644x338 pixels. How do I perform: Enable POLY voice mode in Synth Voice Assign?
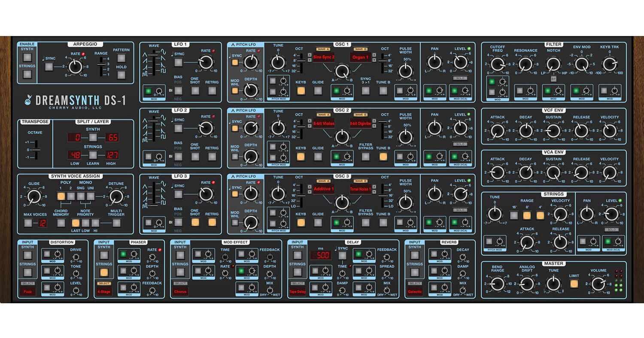pos(61,195)
